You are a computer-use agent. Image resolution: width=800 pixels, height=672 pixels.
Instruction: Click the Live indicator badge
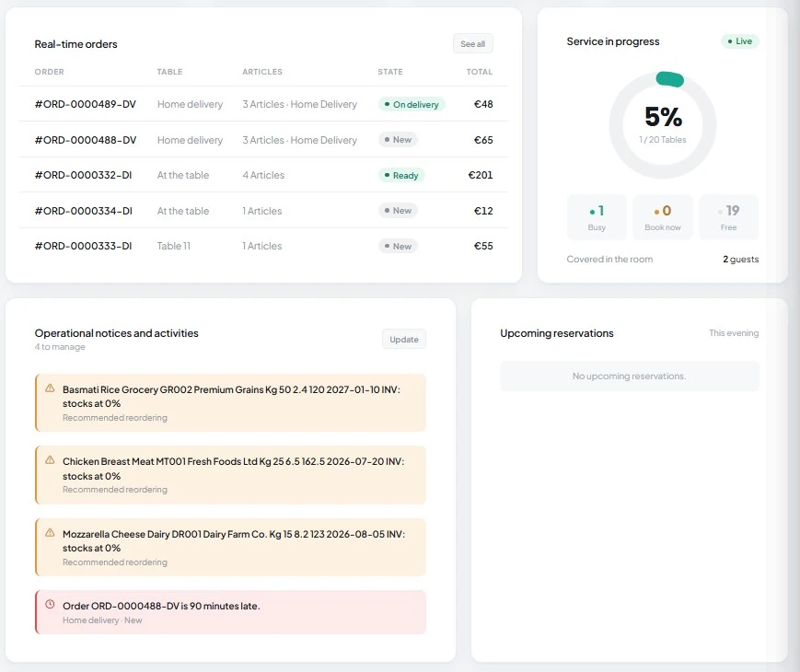(x=740, y=41)
